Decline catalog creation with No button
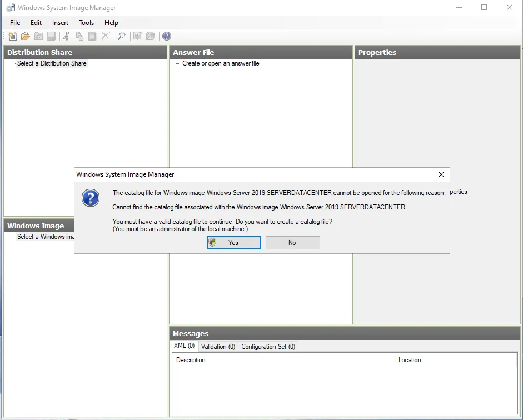 pyautogui.click(x=292, y=243)
